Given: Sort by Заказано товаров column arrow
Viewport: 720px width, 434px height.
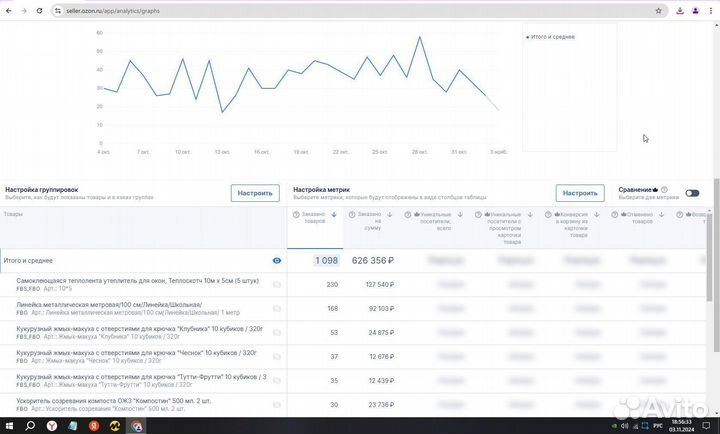Looking at the screenshot, I should pos(333,215).
